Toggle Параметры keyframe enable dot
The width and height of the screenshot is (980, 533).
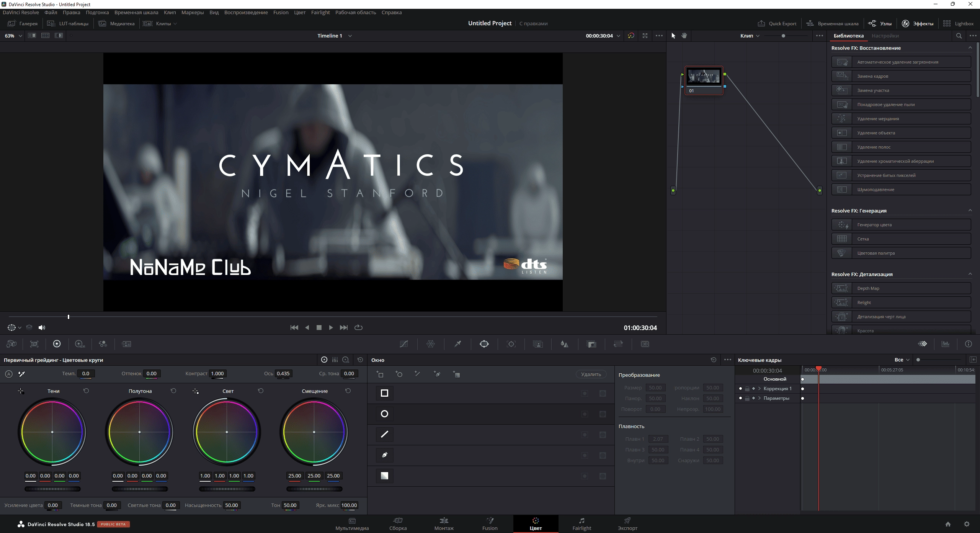coord(740,398)
